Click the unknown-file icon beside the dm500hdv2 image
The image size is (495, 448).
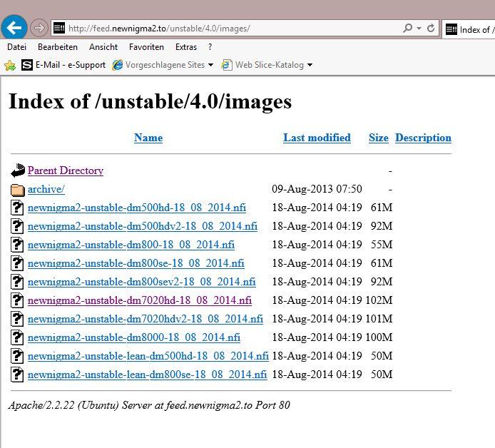pos(17,226)
